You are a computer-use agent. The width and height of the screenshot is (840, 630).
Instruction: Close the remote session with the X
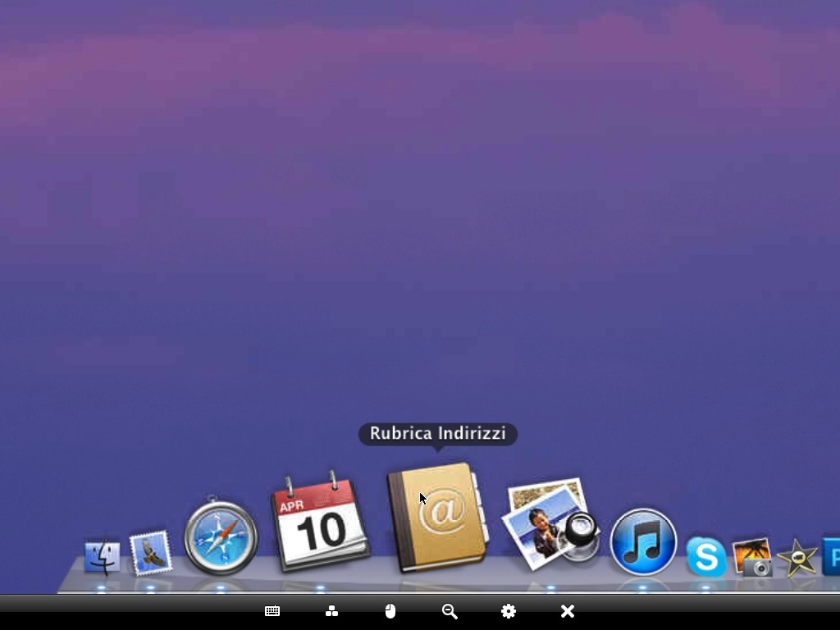point(568,611)
